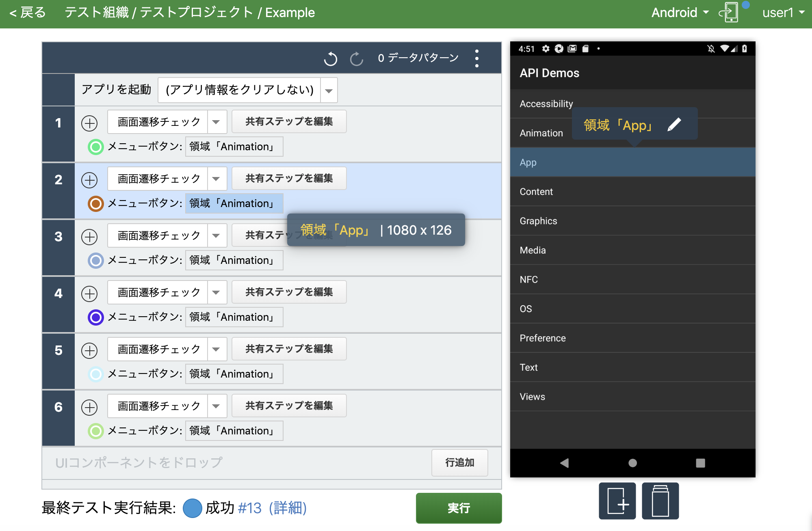Image resolution: width=812 pixels, height=531 pixels.
Task: Click the plus icon in step 4
Action: coord(89,294)
